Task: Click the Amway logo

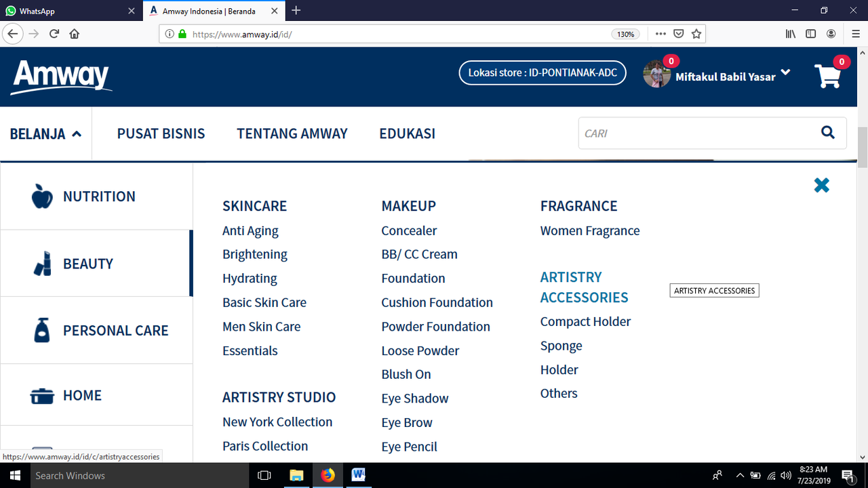Action: (x=61, y=77)
